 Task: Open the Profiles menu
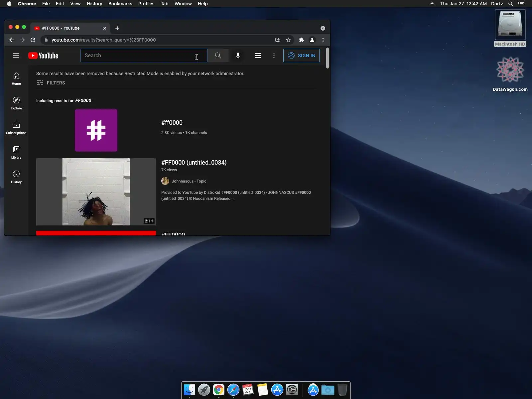pos(146,4)
